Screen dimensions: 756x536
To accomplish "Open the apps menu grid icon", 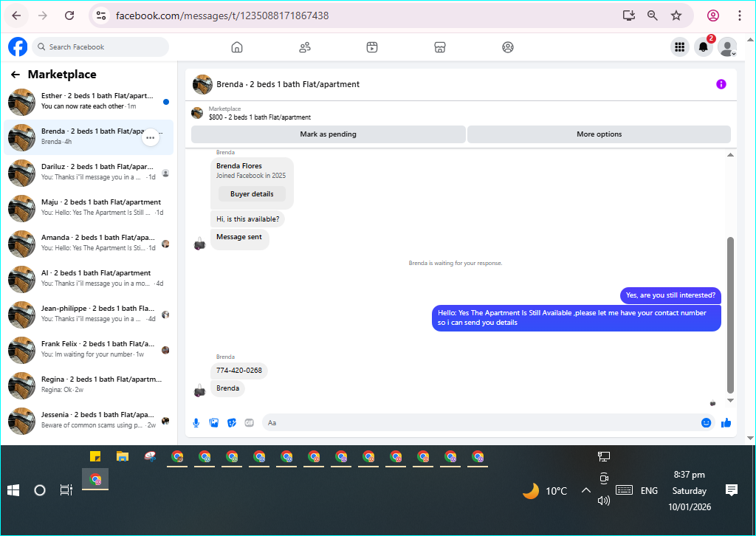I will pos(680,47).
